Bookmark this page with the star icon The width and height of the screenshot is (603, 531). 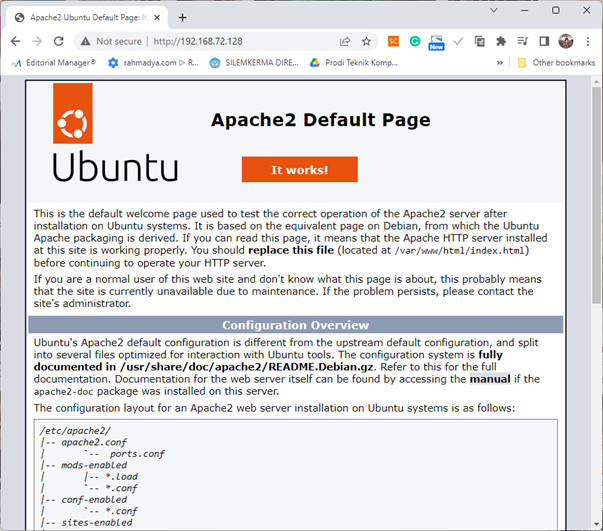coord(366,42)
